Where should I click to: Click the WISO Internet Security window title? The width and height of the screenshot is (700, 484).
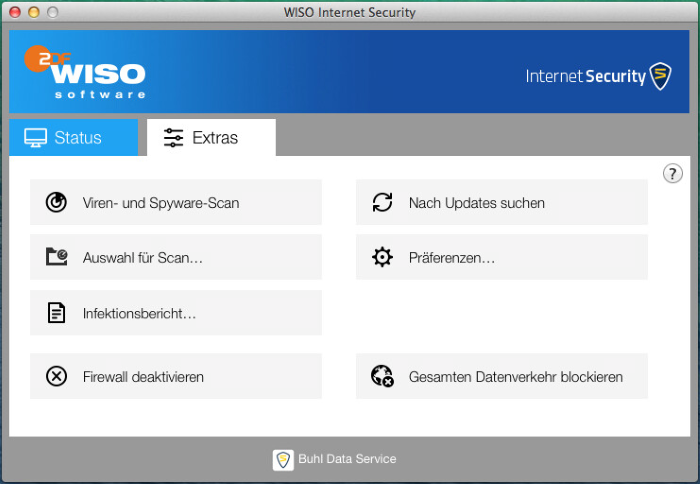click(x=350, y=12)
